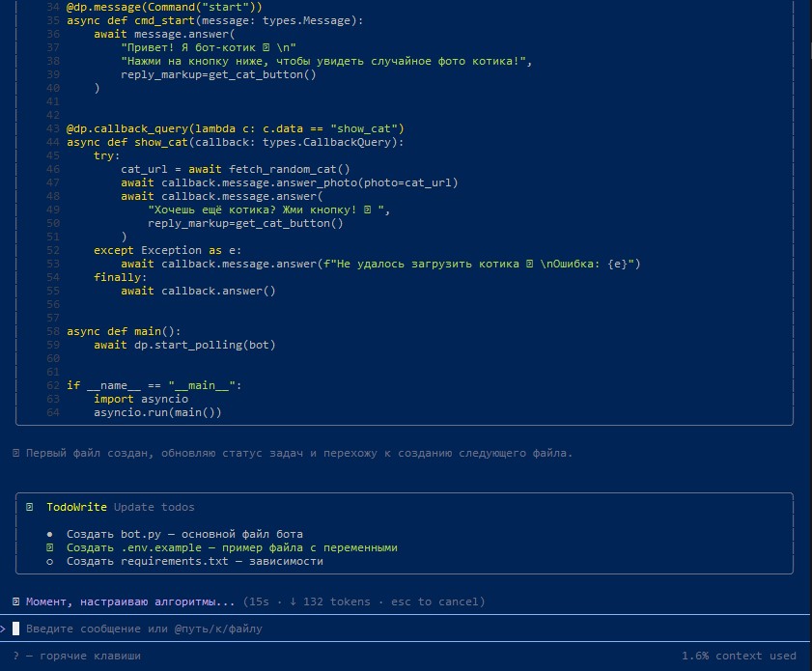Image resolution: width=812 pixels, height=671 pixels.
Task: Click the emoji glyph after "загрузить котика" on line 53
Action: 530,264
